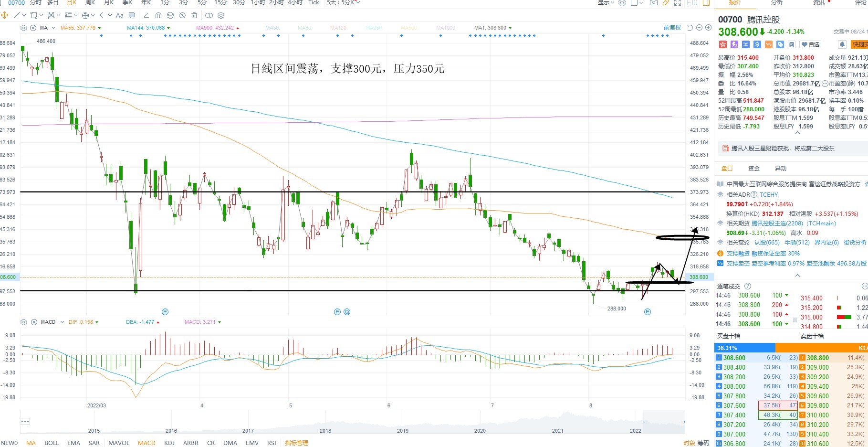Click the top bar pencil icon

coord(666,2)
